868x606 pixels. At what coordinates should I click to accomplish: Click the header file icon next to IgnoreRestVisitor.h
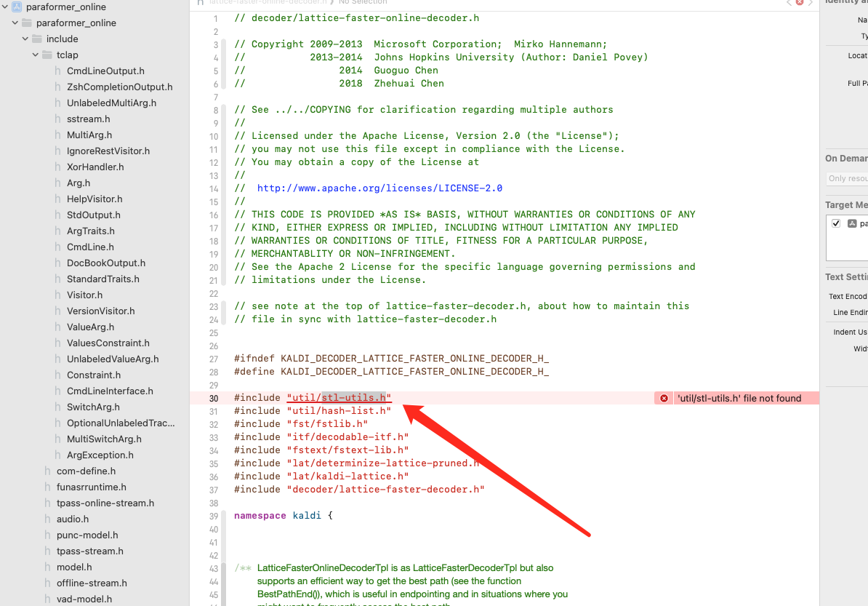coord(57,151)
